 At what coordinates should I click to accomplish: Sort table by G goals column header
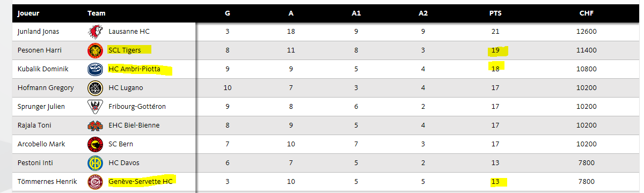click(228, 13)
